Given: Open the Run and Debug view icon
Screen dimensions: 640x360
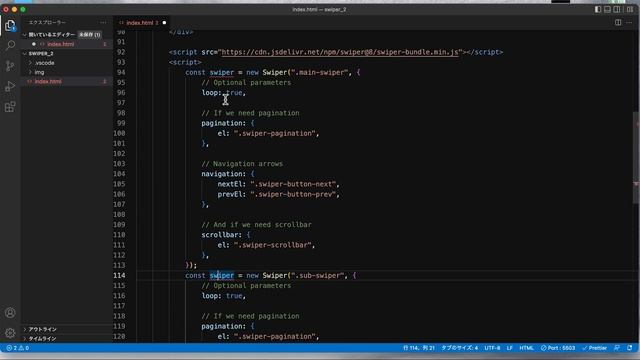Looking at the screenshot, I should click(10, 86).
